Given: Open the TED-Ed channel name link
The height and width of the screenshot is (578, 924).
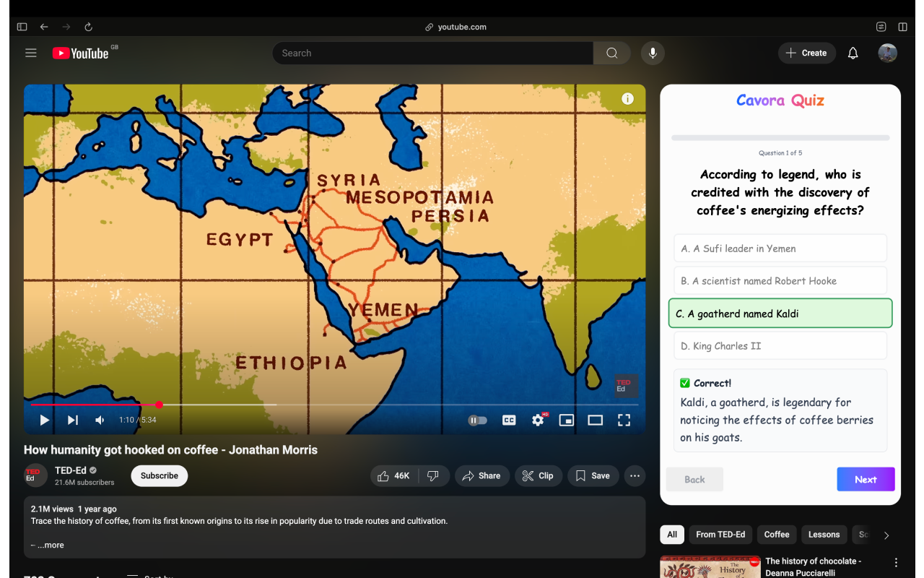Looking at the screenshot, I should [71, 470].
